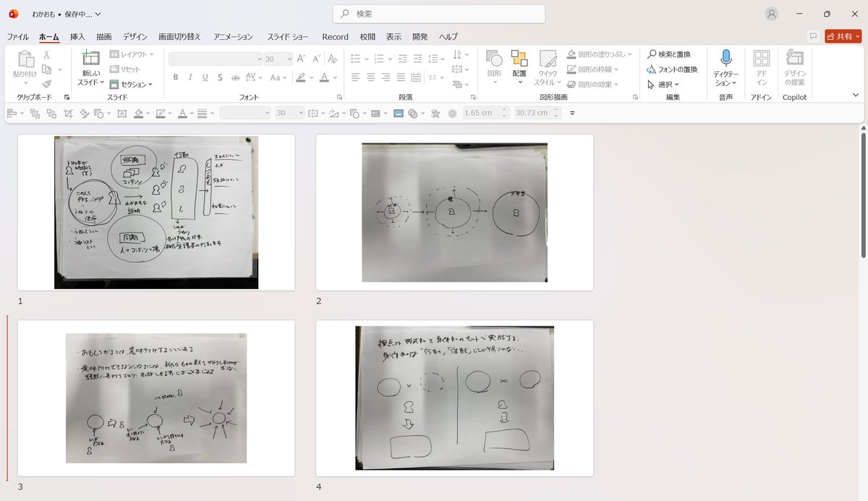Click the text box icon in quick access toolbar

point(122,113)
